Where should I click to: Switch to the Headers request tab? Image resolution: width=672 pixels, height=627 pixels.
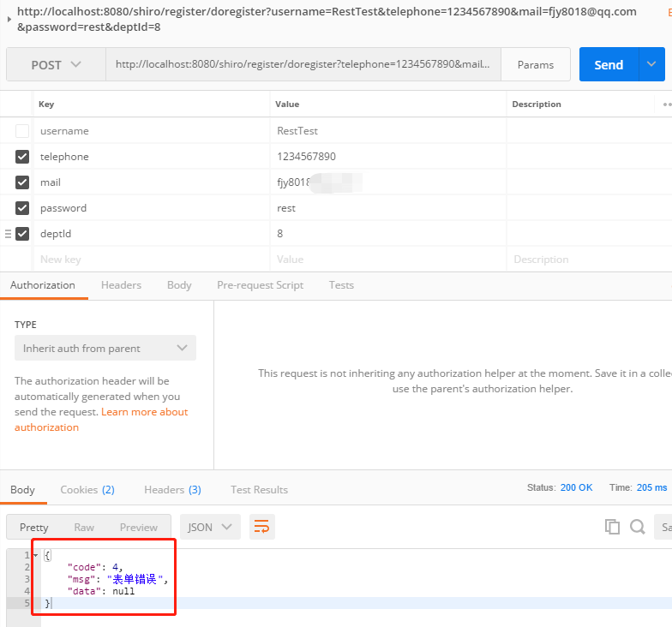pyautogui.click(x=121, y=285)
